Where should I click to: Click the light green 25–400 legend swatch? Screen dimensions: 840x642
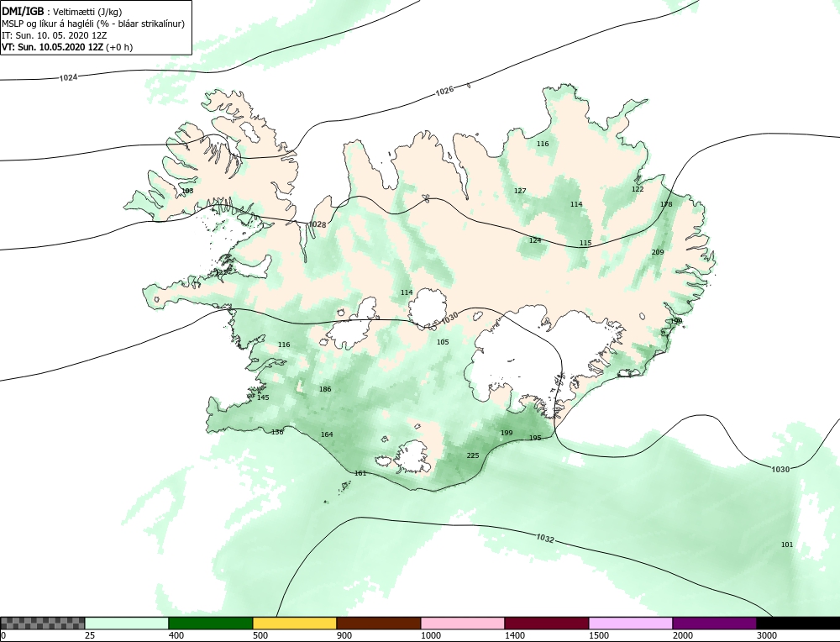coord(127,623)
